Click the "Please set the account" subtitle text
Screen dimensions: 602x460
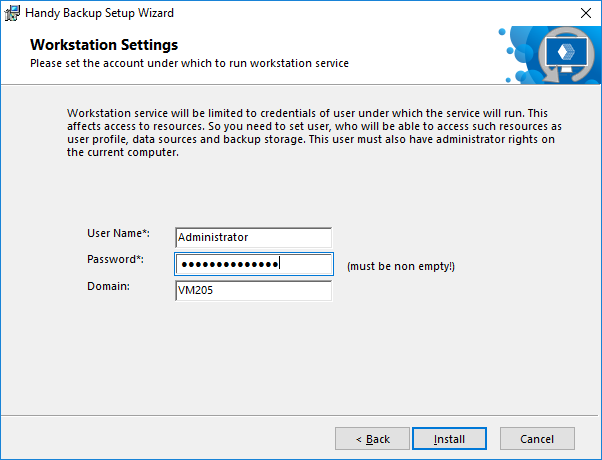189,64
